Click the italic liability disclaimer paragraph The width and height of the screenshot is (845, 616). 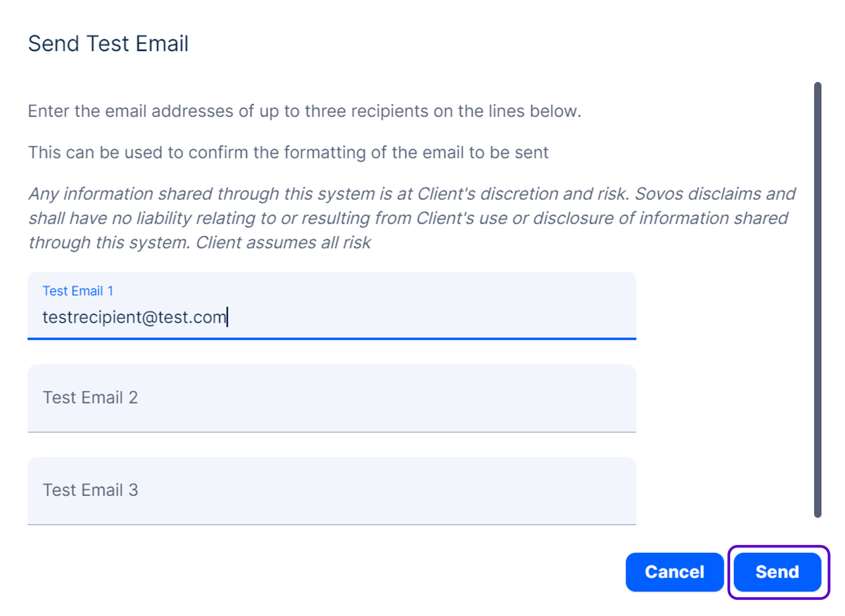(x=410, y=218)
